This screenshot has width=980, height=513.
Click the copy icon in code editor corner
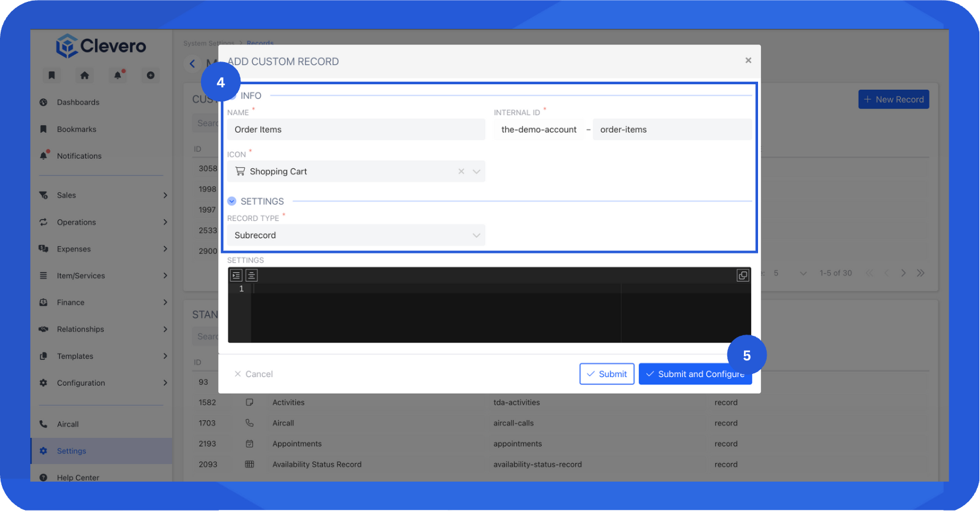click(x=743, y=276)
